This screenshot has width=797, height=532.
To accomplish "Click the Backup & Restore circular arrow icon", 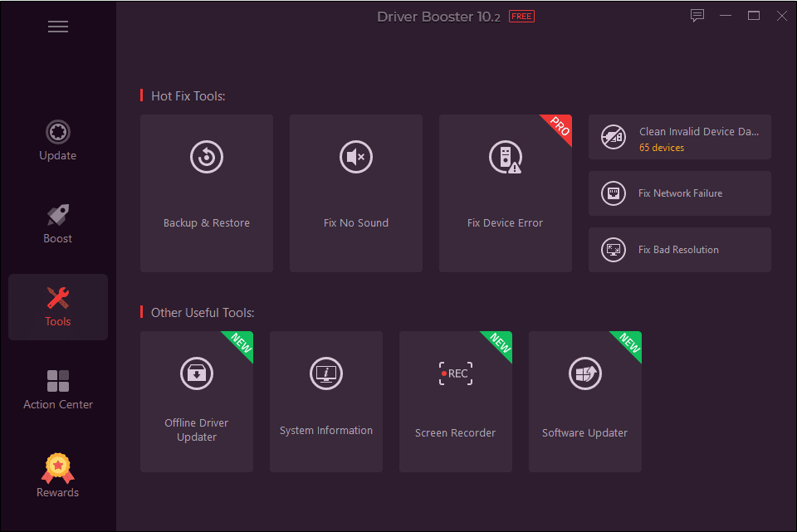I will (207, 157).
